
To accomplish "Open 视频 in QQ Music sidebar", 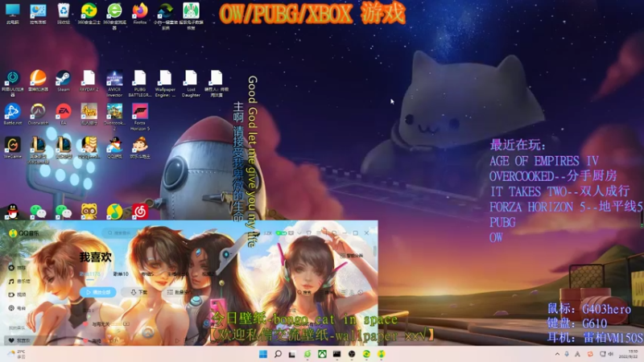I will pos(17,294).
